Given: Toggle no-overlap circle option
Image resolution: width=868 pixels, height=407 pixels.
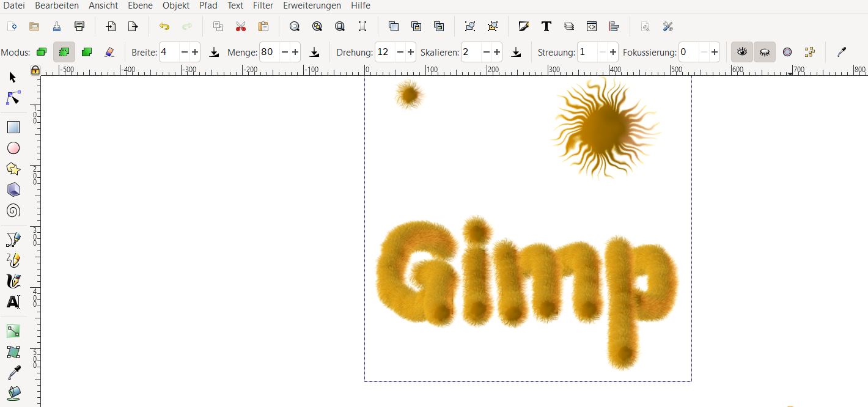Looking at the screenshot, I should (787, 52).
